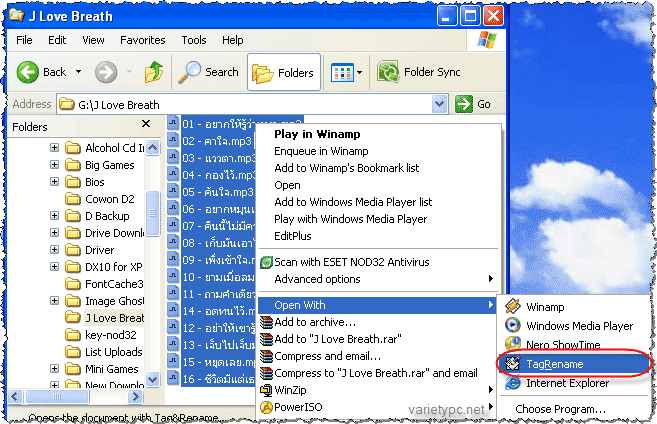657x424 pixels.
Task: Open with Winamp in submenu
Action: click(x=575, y=307)
